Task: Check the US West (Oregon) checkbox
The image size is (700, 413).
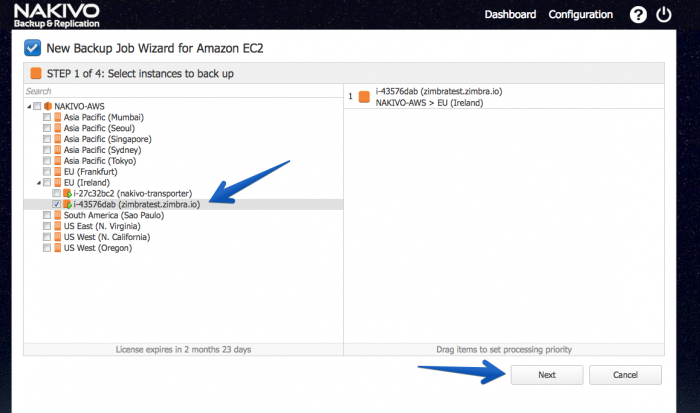Action: 46,248
